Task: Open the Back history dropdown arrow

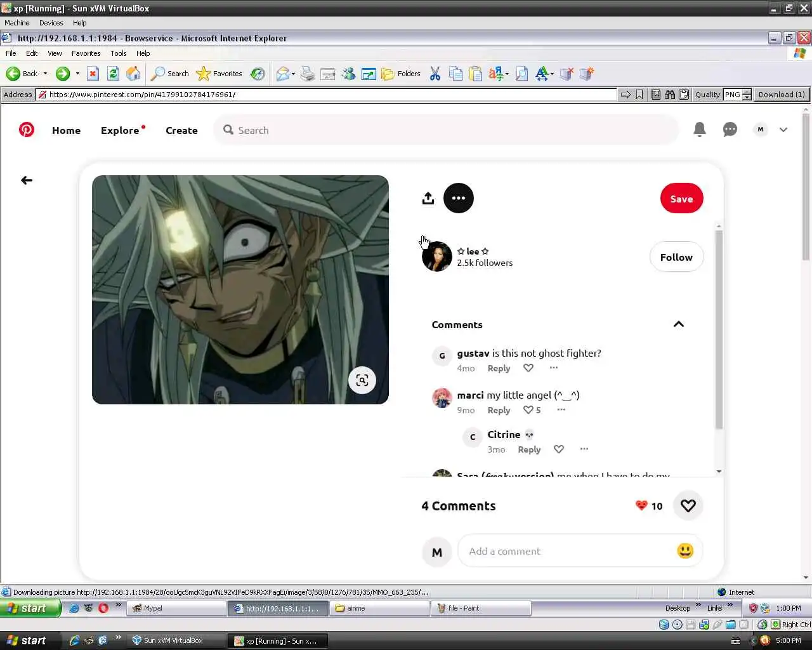Action: click(x=45, y=74)
